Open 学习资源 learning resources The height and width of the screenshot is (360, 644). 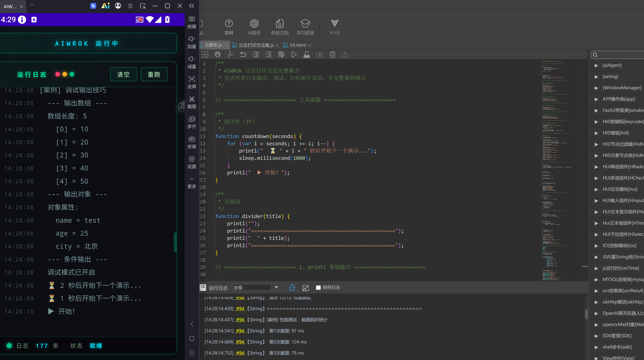[x=305, y=27]
